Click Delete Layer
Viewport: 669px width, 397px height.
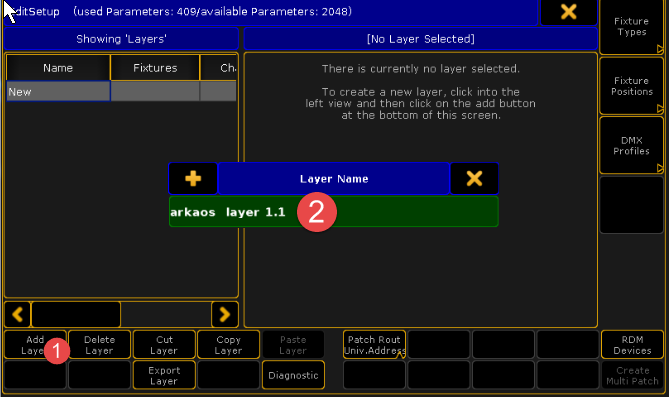click(99, 345)
